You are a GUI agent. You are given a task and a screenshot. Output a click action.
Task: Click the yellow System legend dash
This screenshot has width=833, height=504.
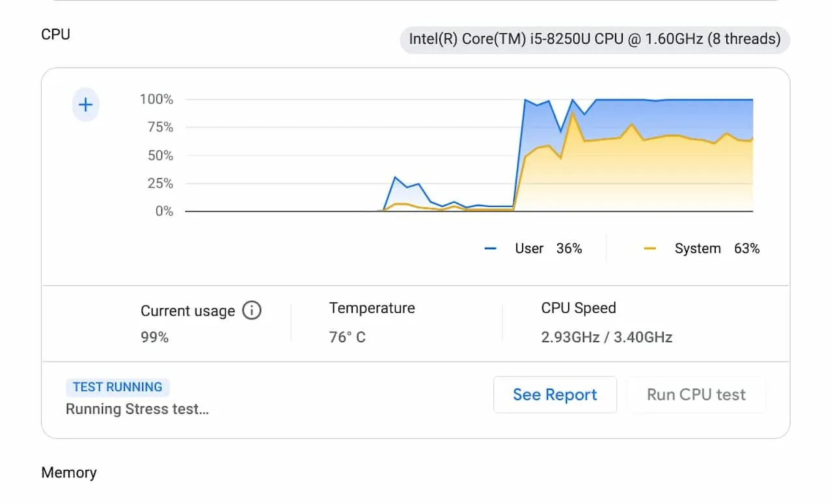tap(649, 248)
